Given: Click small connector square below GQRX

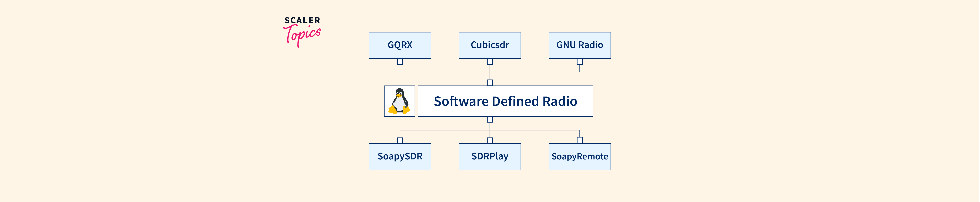Looking at the screenshot, I should coord(400,61).
